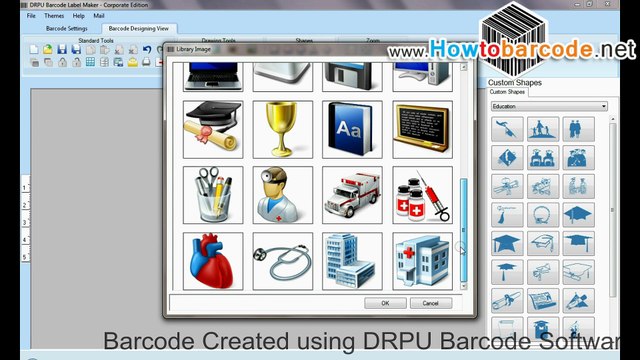This screenshot has width=640, height=360.
Task: Open the File menu
Action: pos(31,16)
